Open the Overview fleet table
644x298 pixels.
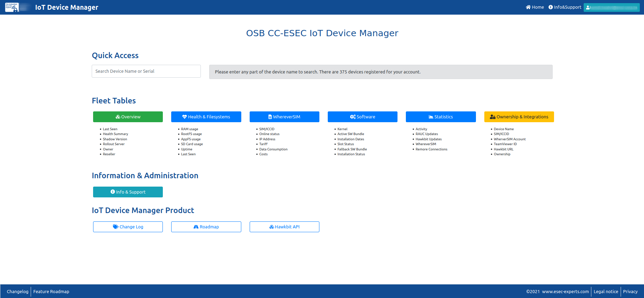(128, 117)
